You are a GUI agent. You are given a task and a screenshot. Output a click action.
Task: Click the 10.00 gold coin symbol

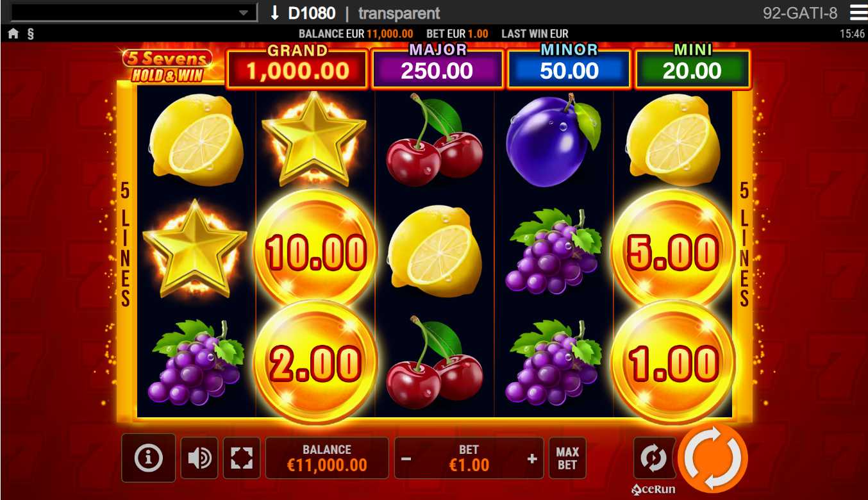tap(315, 251)
